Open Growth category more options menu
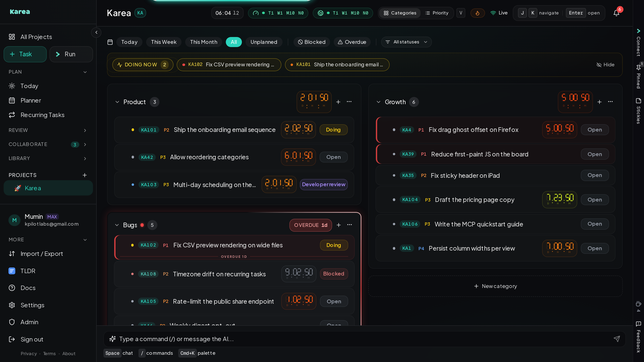644x362 pixels. (610, 102)
